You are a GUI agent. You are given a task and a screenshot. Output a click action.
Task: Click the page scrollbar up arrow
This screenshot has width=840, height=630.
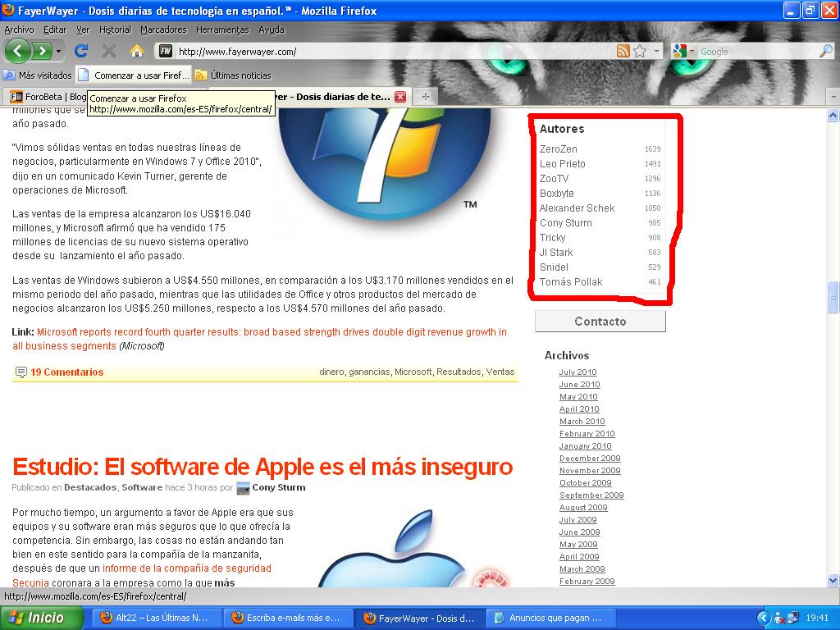[x=833, y=115]
